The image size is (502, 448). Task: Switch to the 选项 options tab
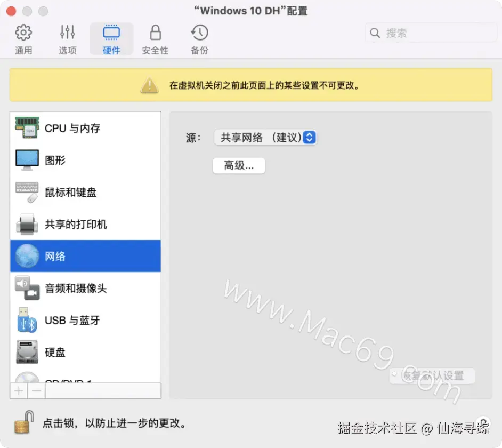pos(68,39)
